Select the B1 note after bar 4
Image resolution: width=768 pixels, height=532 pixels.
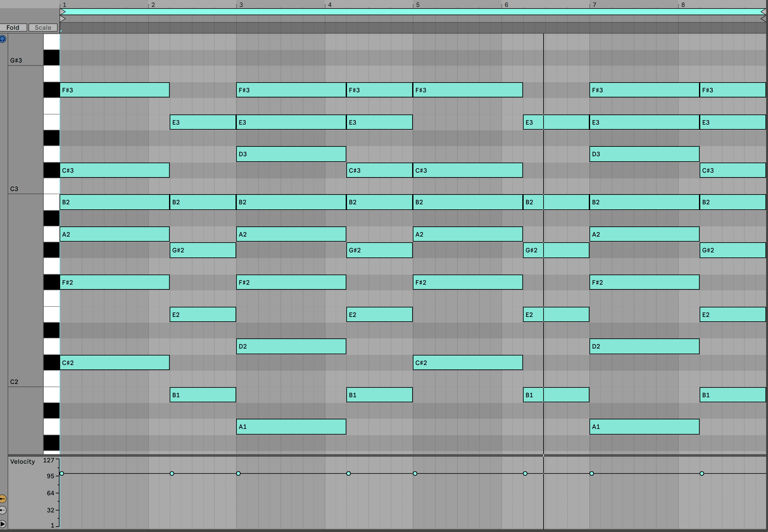380,395
